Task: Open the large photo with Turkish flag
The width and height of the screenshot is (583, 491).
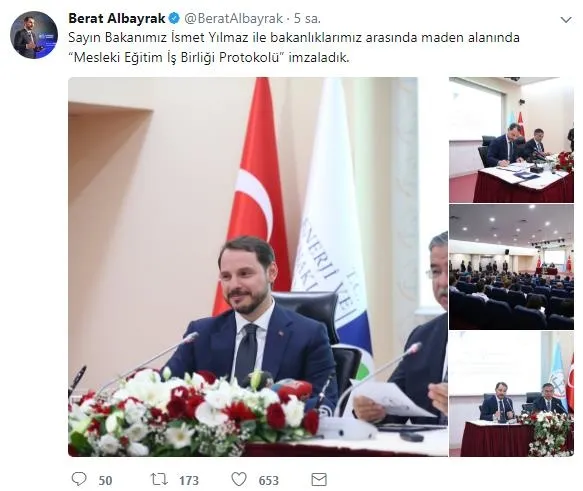Action: [x=258, y=267]
